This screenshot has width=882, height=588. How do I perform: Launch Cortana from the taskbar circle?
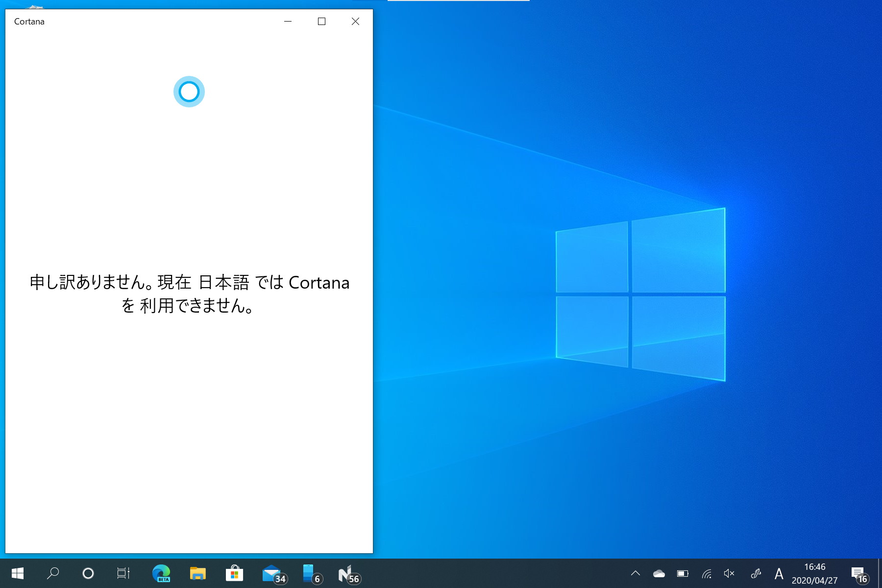point(88,573)
